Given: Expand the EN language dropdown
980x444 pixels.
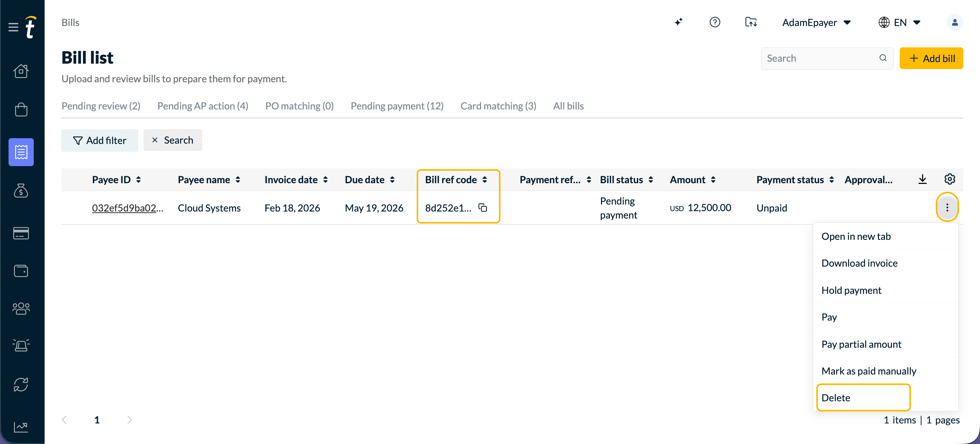Looking at the screenshot, I should (899, 23).
